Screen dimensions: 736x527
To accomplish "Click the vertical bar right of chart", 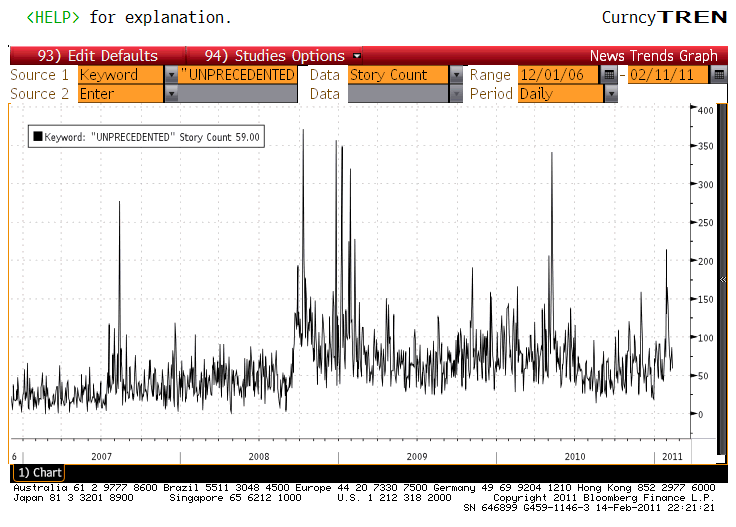I will click(722, 279).
